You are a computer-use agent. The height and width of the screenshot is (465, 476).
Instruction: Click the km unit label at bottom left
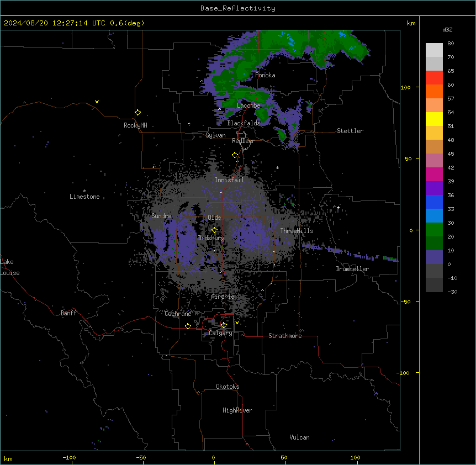tap(8, 458)
